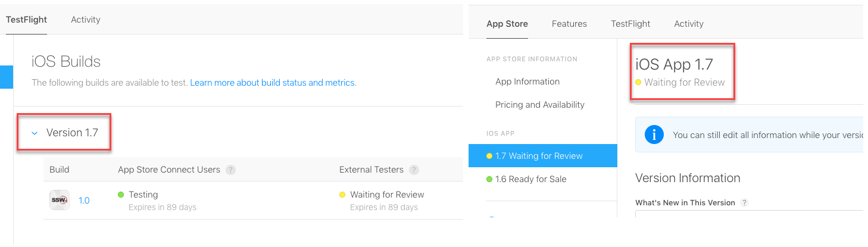The height and width of the screenshot is (247, 868).
Task: Click yellow dot beside External Testers status
Action: pyautogui.click(x=342, y=195)
